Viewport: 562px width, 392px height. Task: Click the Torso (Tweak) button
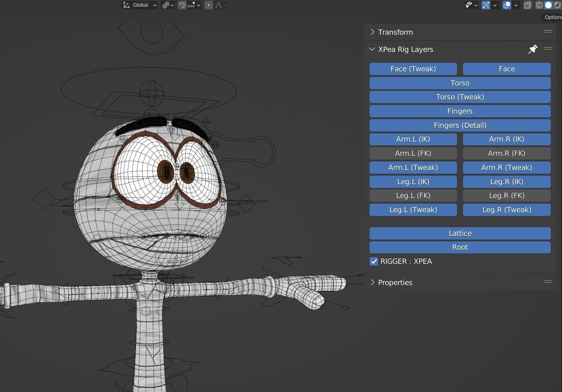coord(460,97)
